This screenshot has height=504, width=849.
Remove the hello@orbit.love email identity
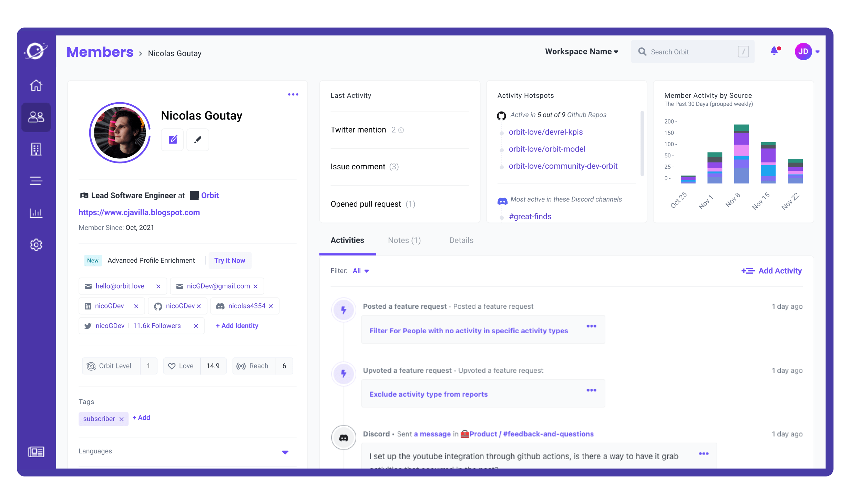pyautogui.click(x=158, y=286)
